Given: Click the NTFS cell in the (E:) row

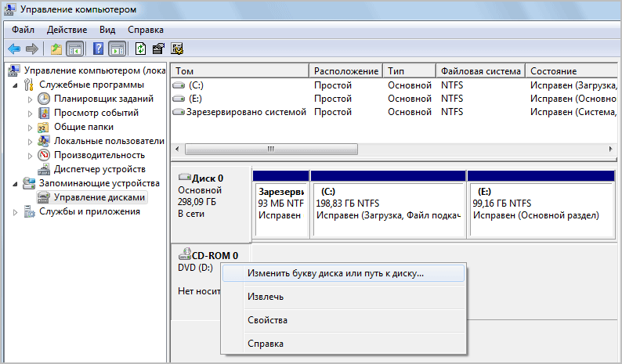Looking at the screenshot, I should click(452, 99).
